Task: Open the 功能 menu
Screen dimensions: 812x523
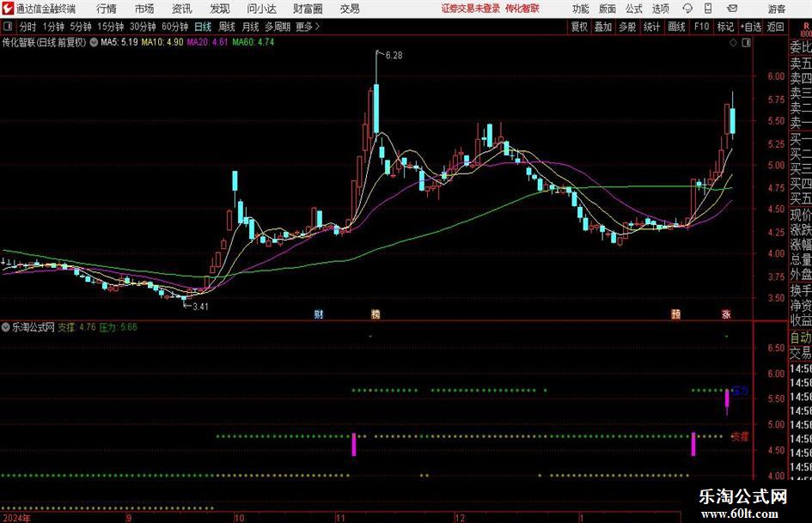Action: click(581, 9)
